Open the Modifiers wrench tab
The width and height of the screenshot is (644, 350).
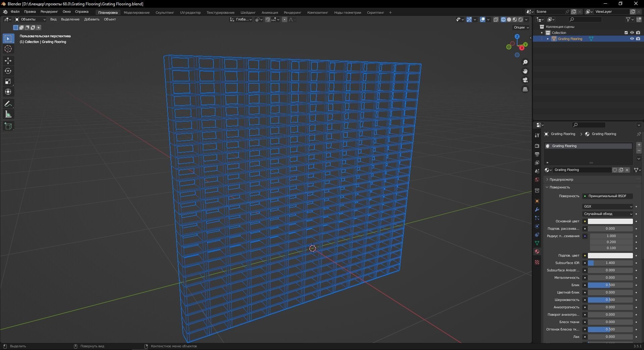coord(537,210)
